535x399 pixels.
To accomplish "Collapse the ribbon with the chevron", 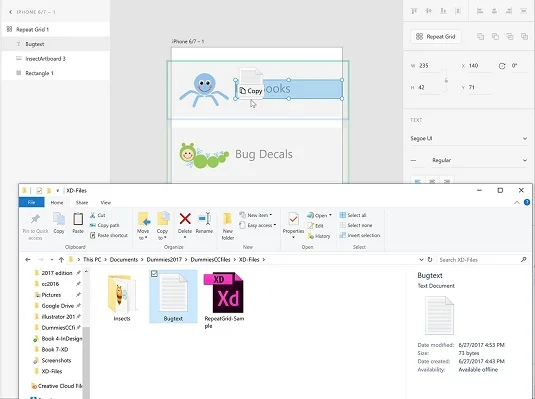I will [517, 202].
